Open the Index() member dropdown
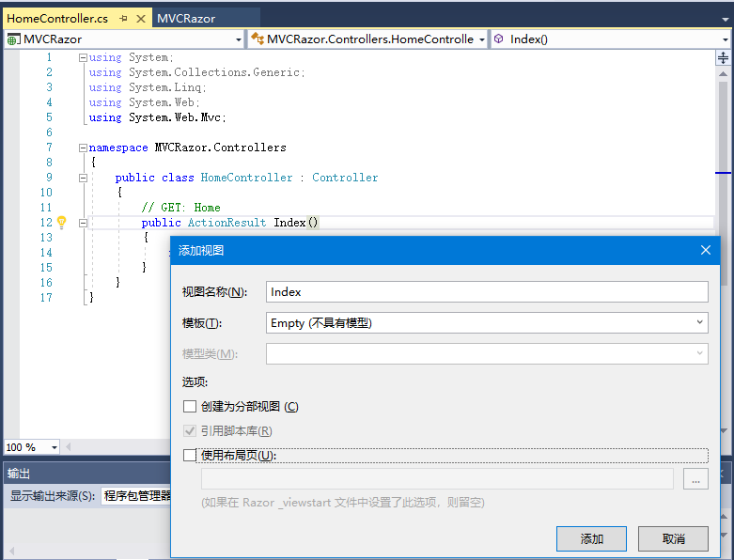 pyautogui.click(x=609, y=39)
